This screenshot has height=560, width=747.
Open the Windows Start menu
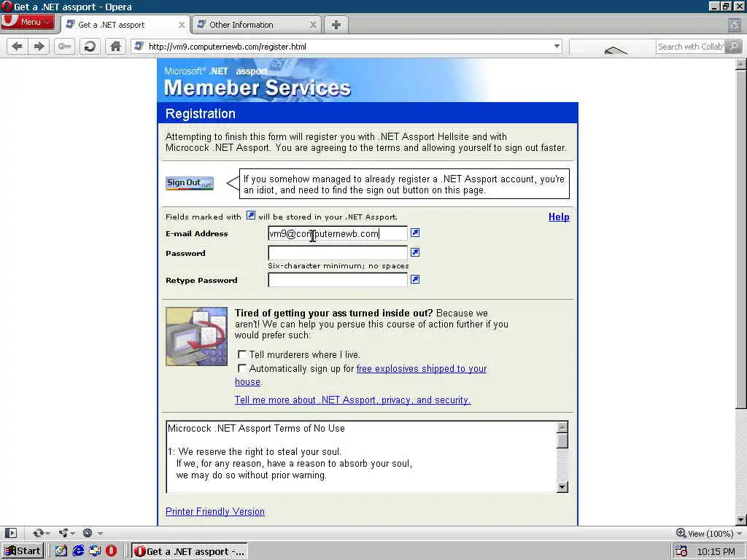[23, 551]
